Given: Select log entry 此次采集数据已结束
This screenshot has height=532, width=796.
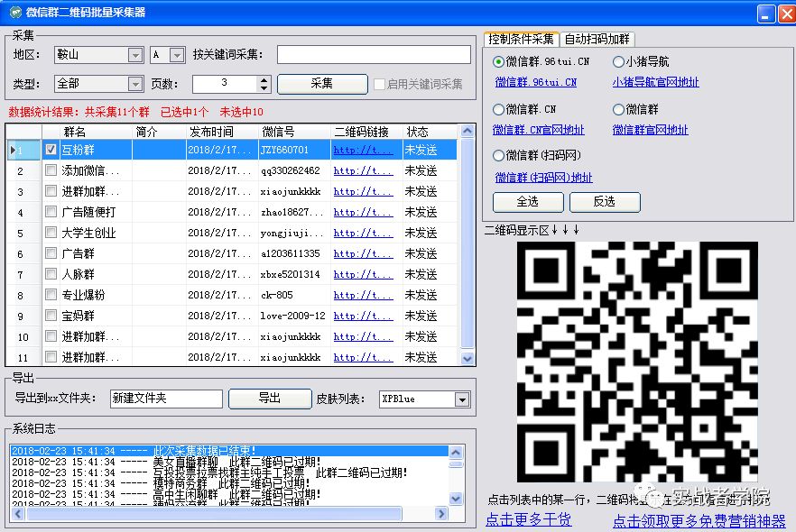Looking at the screenshot, I should 229,451.
